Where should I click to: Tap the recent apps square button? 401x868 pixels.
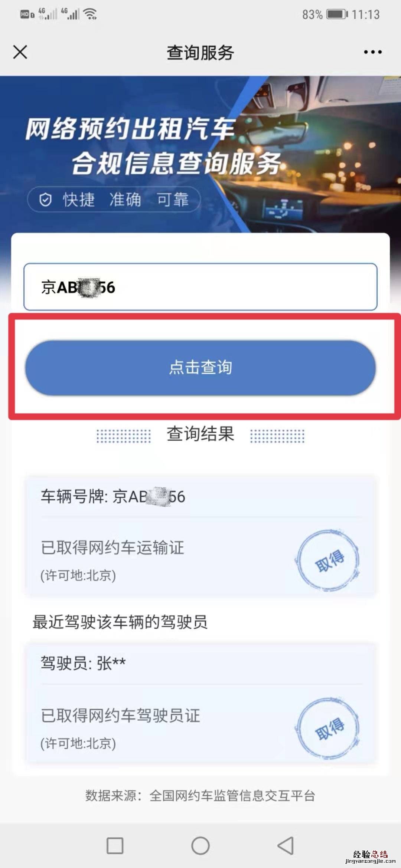115,846
